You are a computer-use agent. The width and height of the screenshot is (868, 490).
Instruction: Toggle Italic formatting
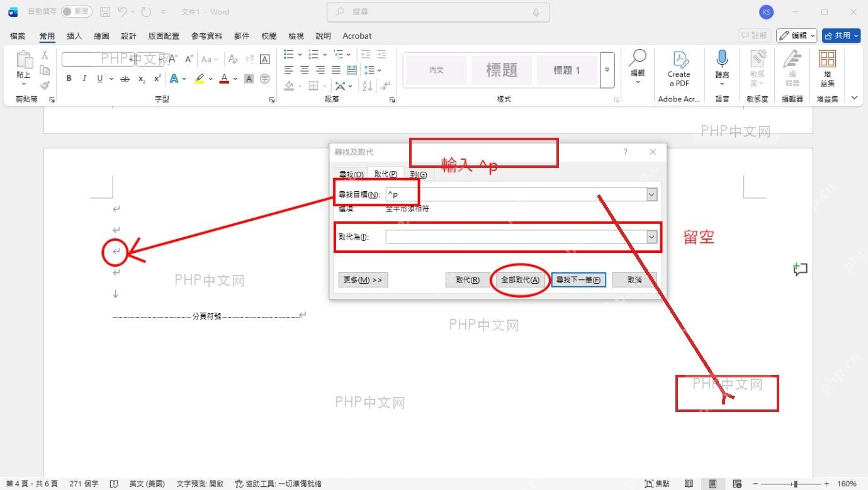pos(84,79)
